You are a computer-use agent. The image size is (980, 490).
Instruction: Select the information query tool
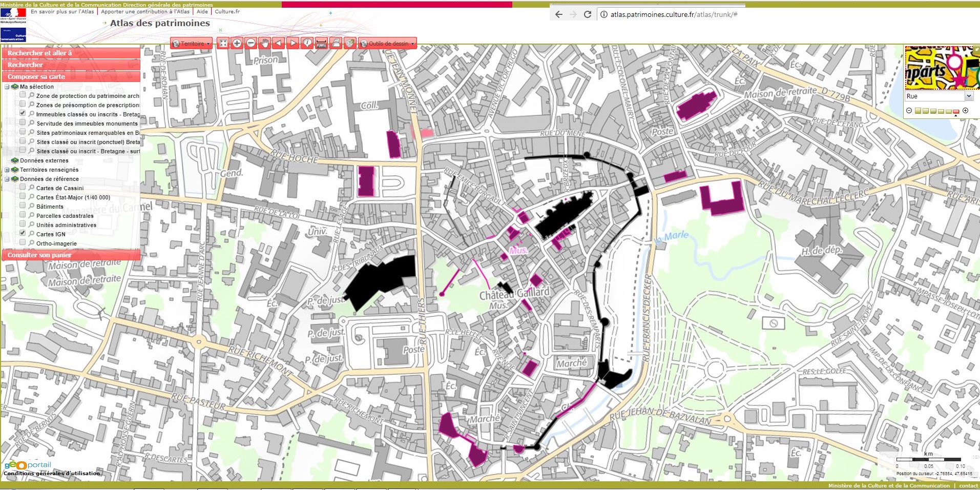coord(307,44)
